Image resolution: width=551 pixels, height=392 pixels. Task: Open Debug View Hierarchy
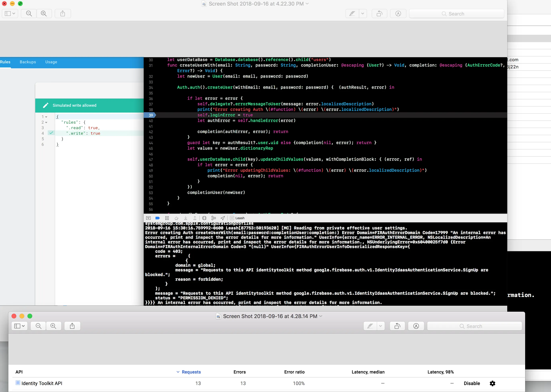[204, 218]
